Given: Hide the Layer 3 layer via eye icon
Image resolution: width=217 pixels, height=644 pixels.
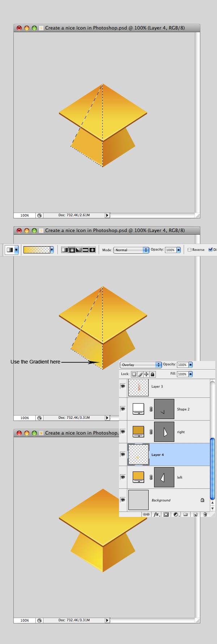Looking at the screenshot, I should click(x=123, y=386).
